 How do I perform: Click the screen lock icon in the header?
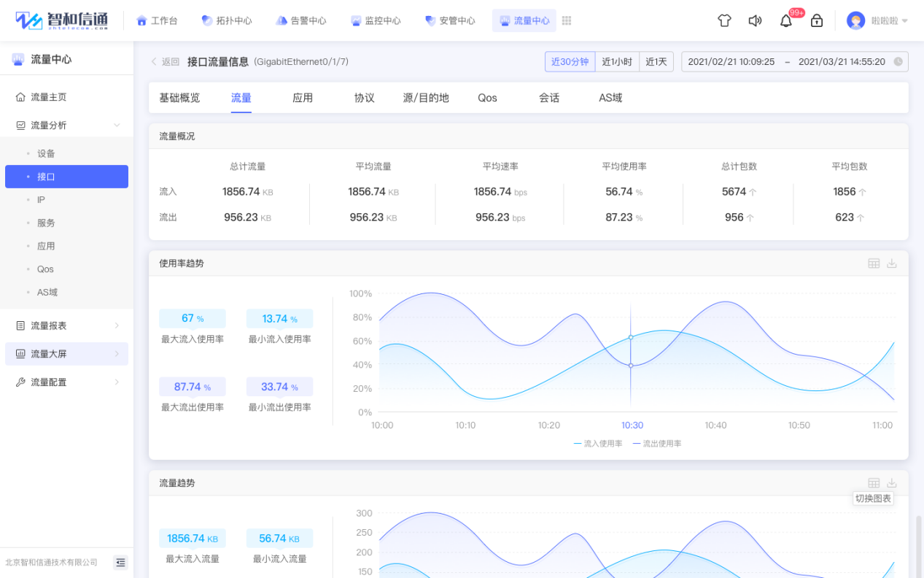point(817,20)
